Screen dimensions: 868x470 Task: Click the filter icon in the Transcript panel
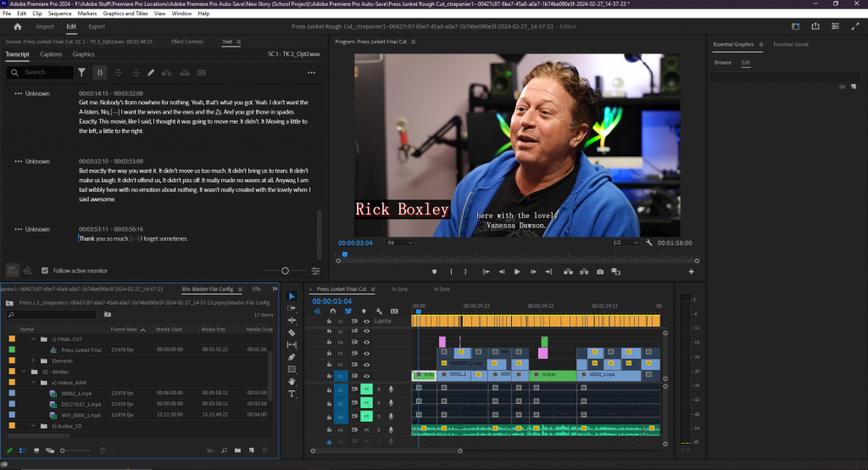pyautogui.click(x=82, y=73)
